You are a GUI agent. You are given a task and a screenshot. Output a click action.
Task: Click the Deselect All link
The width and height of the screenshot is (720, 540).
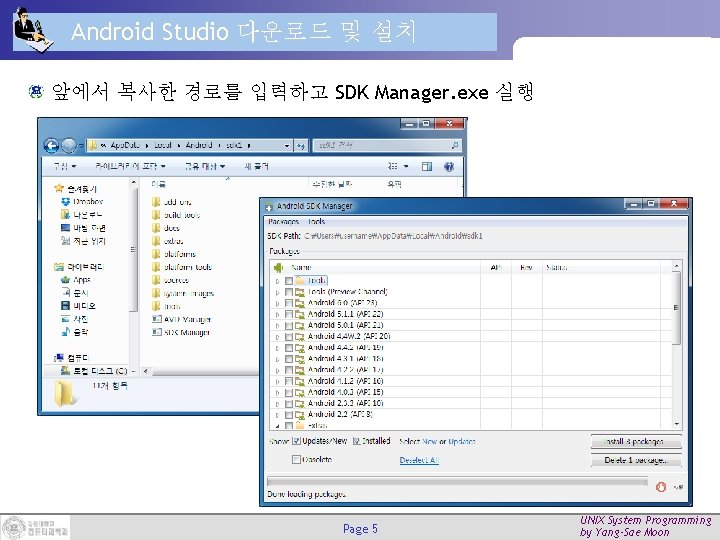tap(419, 460)
